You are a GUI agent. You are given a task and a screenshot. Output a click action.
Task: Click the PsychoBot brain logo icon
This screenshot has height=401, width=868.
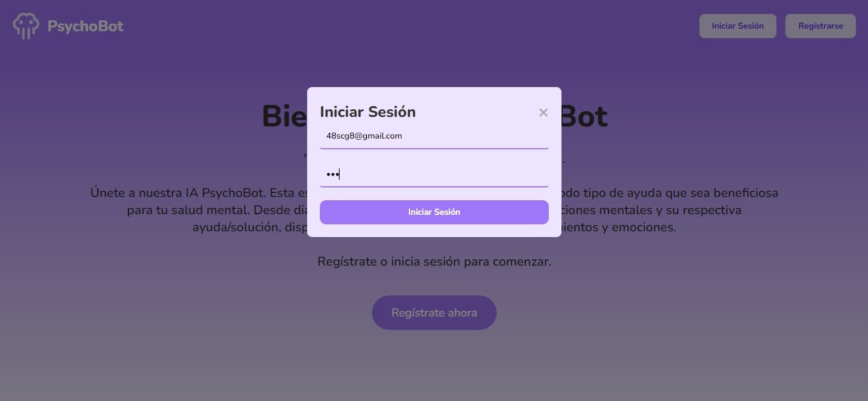[x=26, y=26]
